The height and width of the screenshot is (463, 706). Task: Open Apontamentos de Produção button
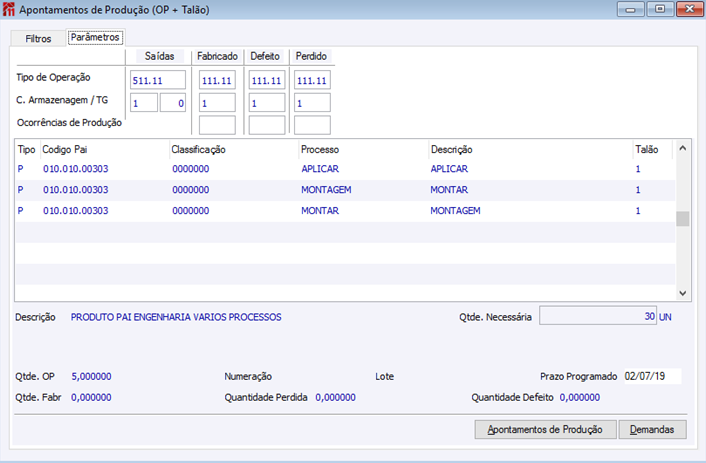tap(545, 430)
